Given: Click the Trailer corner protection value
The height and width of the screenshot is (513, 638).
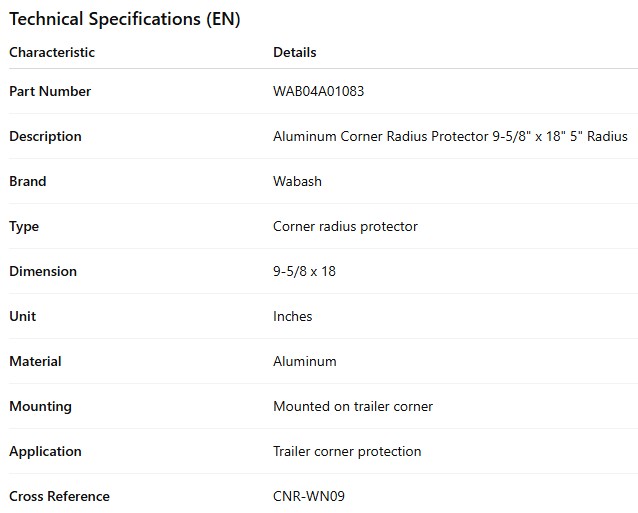Looking at the screenshot, I should pyautogui.click(x=347, y=451).
